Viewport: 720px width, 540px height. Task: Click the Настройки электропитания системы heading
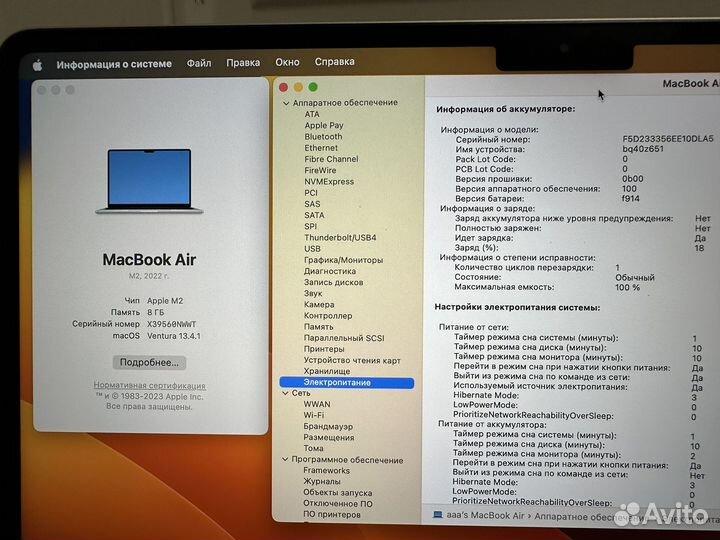pyautogui.click(x=517, y=307)
